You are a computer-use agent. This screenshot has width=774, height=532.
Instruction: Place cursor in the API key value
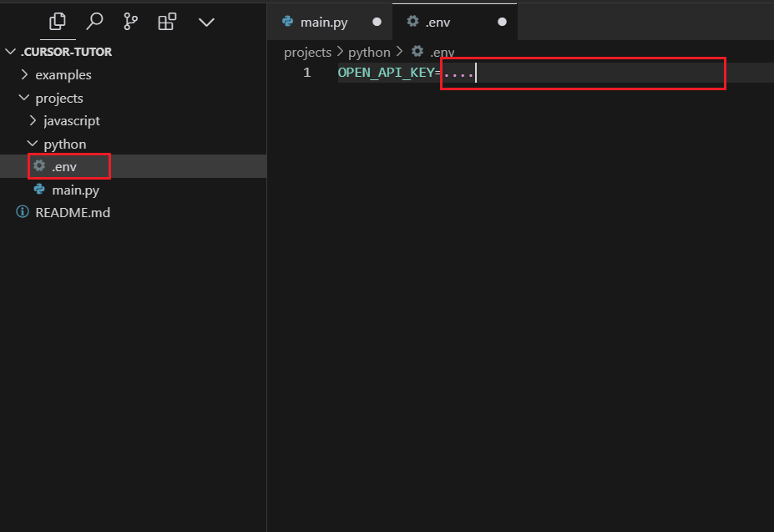point(458,73)
